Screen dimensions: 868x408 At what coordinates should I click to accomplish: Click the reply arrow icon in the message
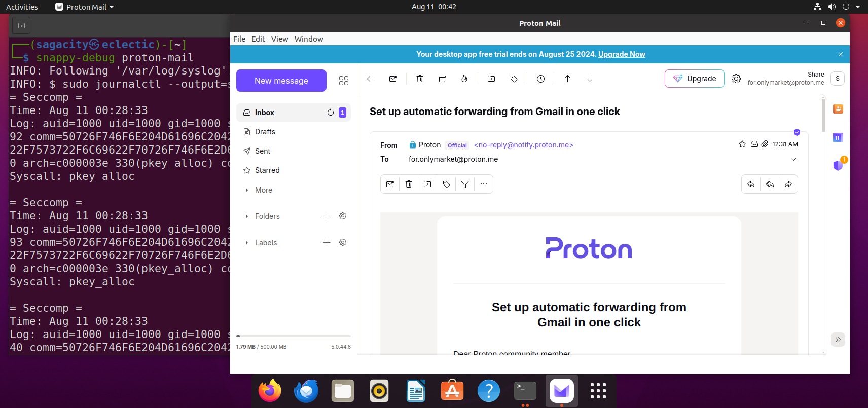[751, 184]
